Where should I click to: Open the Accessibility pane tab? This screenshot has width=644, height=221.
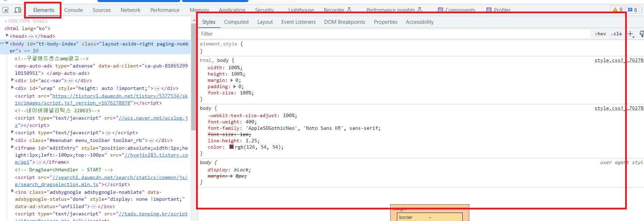(x=420, y=22)
